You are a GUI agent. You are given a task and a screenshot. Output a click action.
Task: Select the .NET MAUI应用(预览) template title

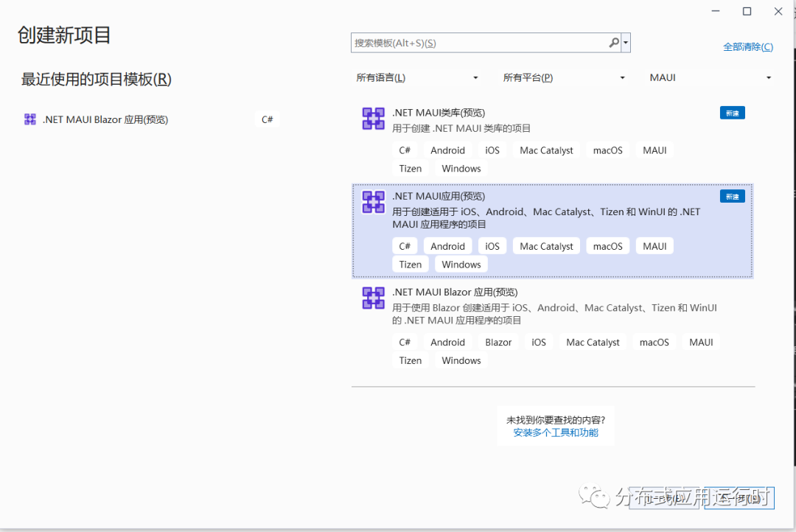tap(439, 196)
